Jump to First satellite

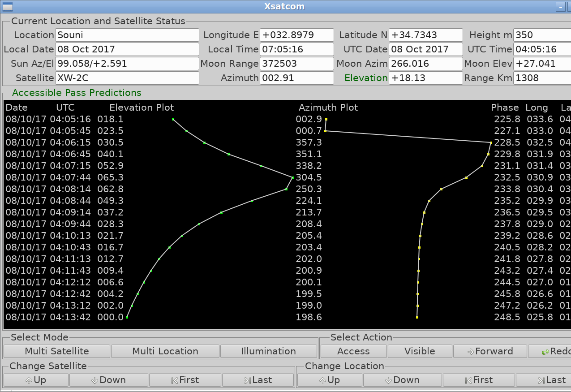(x=185, y=380)
